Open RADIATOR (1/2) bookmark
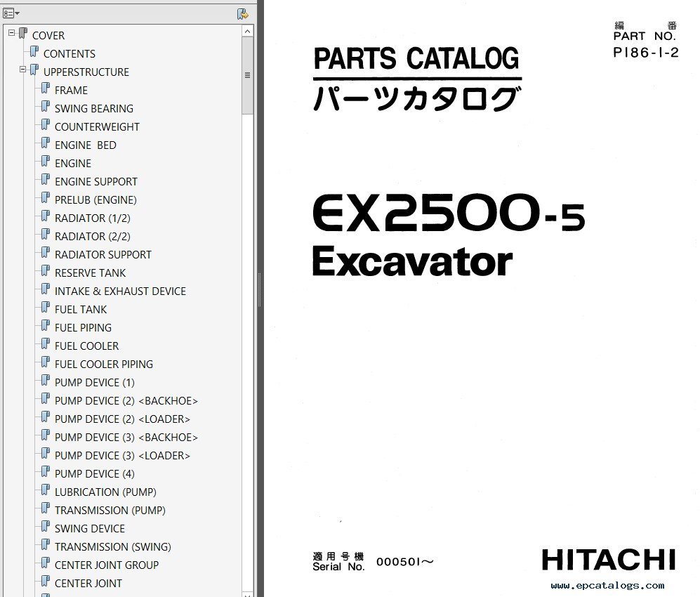700x597 pixels. [93, 218]
